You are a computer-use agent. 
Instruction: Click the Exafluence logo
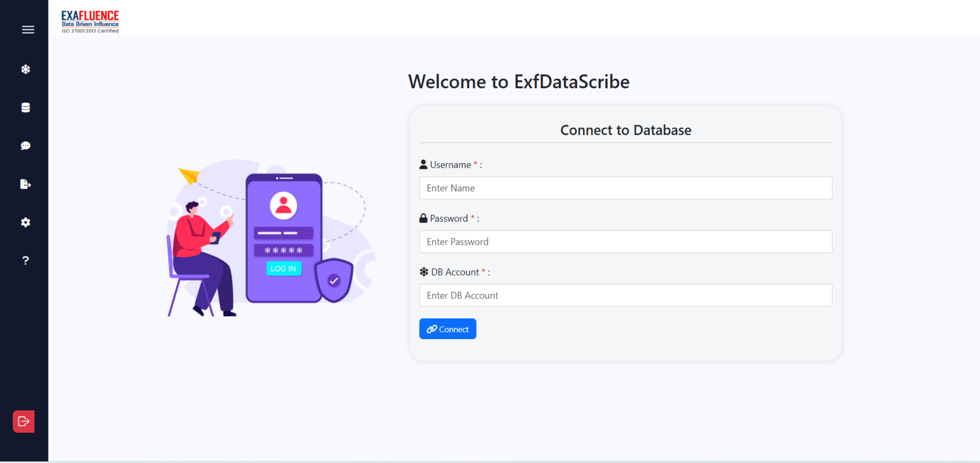(x=90, y=22)
